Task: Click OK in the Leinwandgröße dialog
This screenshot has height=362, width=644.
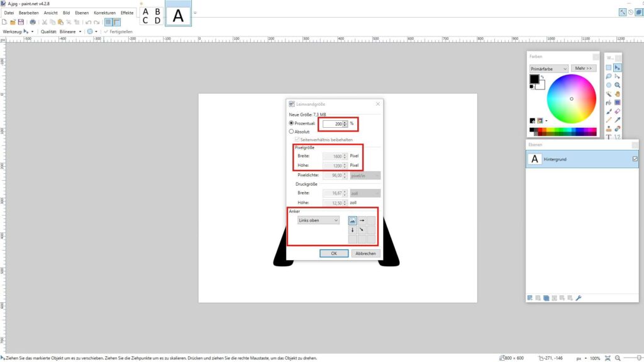Action: click(334, 253)
